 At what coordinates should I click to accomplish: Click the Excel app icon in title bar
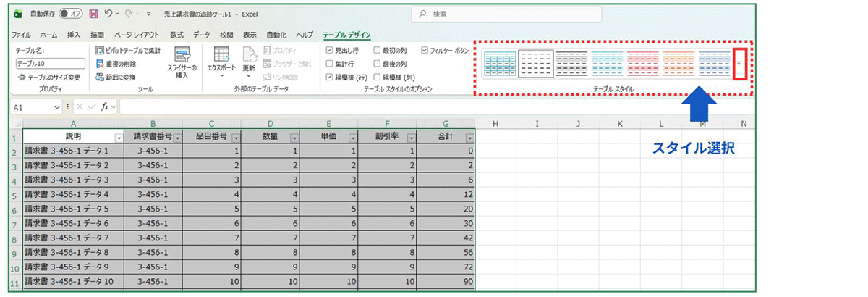(x=18, y=13)
